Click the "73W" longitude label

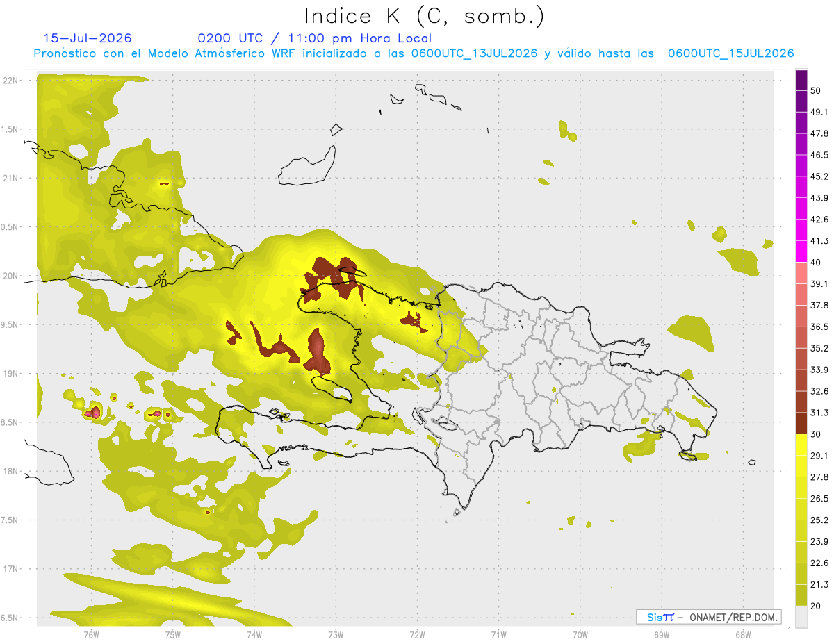point(336,635)
